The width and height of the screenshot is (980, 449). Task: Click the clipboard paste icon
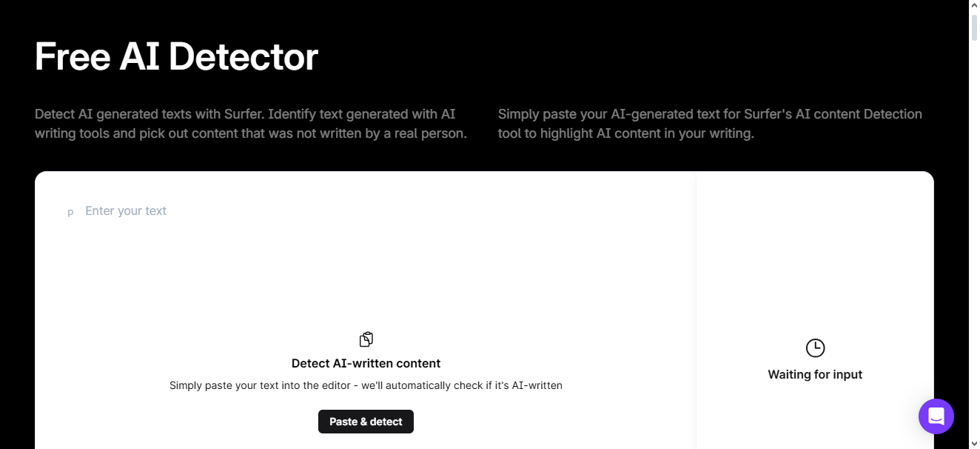pyautogui.click(x=366, y=339)
